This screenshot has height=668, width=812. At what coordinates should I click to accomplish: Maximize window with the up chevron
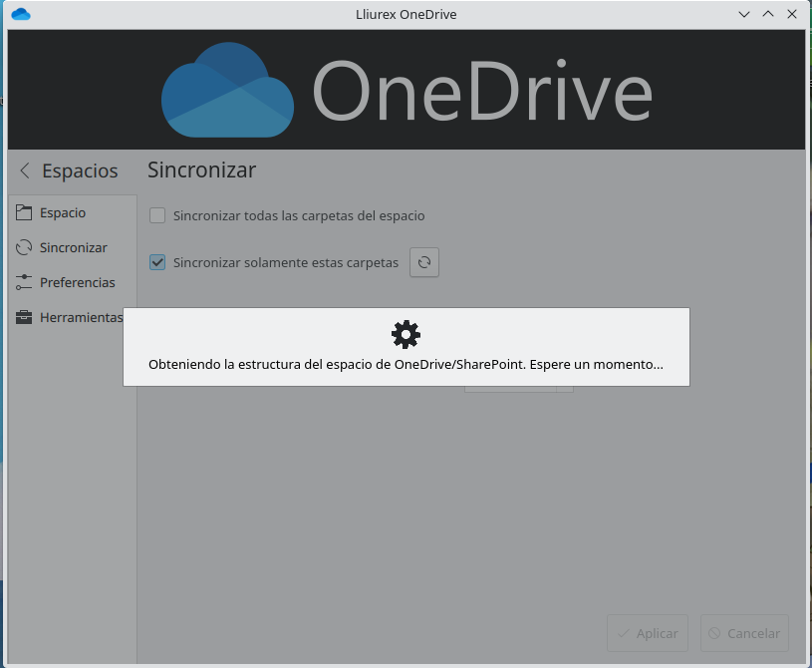tap(768, 14)
